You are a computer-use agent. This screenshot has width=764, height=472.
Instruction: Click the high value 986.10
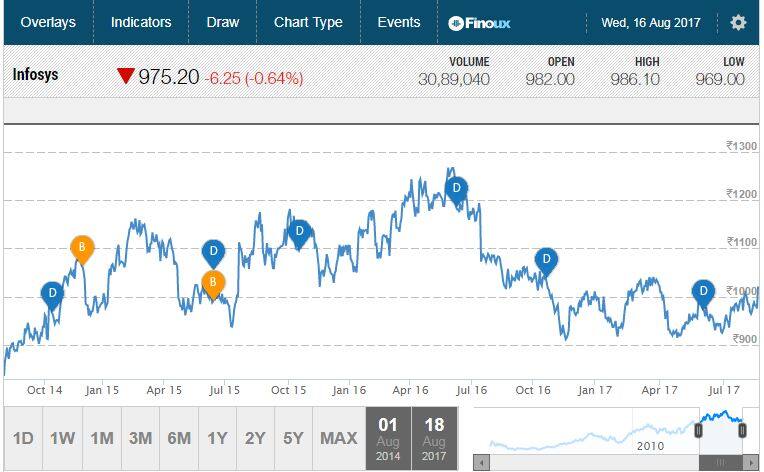635,79
